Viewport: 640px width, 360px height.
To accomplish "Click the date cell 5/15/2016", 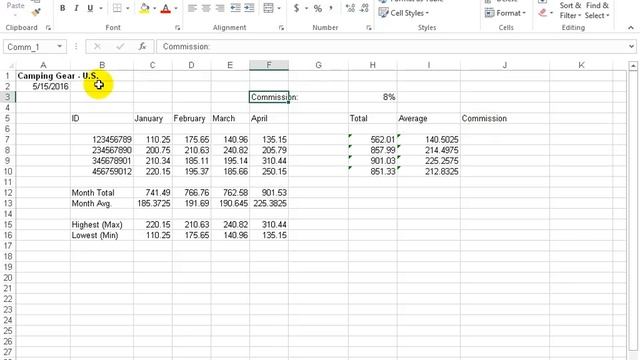I will coord(43,87).
